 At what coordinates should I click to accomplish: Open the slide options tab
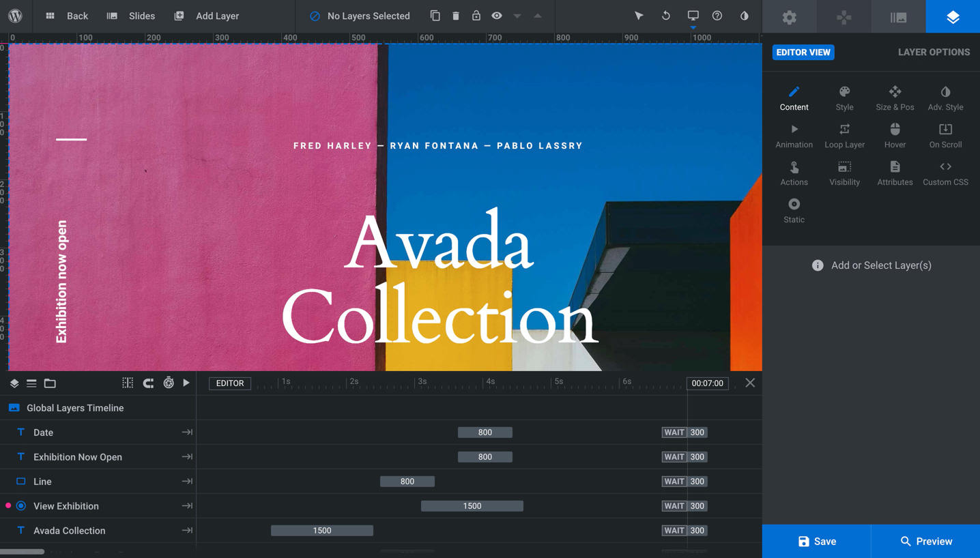pyautogui.click(x=899, y=16)
